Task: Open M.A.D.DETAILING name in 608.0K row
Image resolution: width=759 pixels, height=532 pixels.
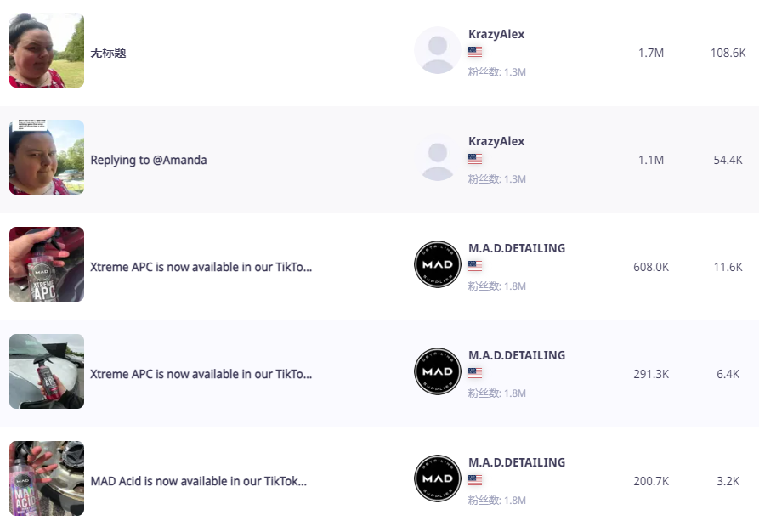Action: click(x=517, y=248)
